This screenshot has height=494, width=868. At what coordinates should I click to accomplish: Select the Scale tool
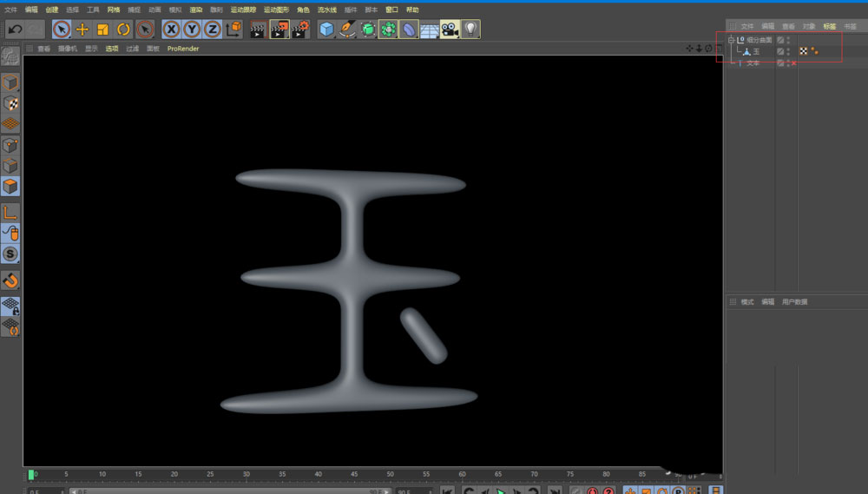click(103, 30)
